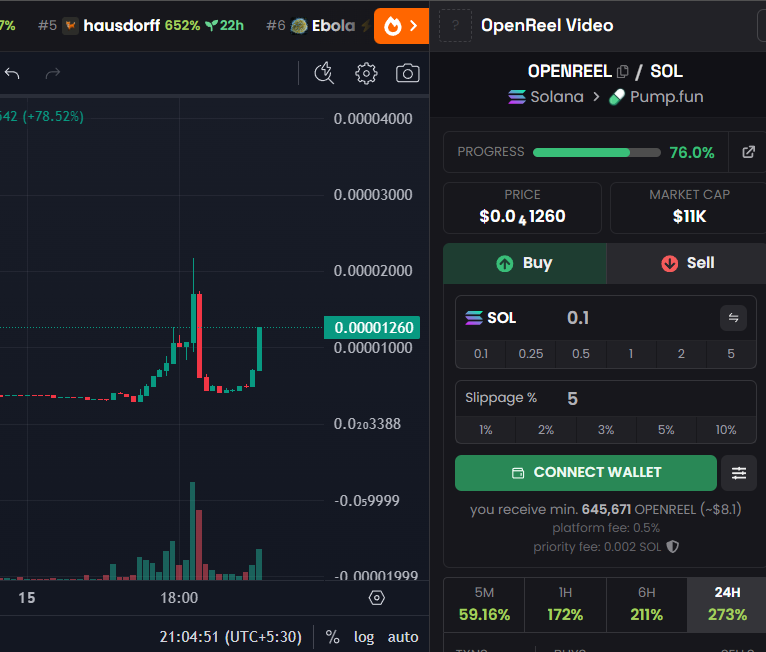Open Pump.fun external link icon
766x652 pixels.
pyautogui.click(x=748, y=152)
